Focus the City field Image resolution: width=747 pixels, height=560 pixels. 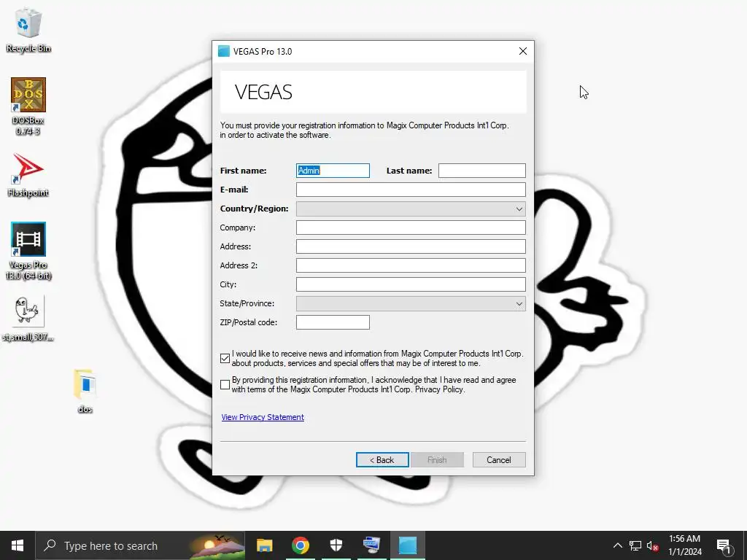point(411,284)
